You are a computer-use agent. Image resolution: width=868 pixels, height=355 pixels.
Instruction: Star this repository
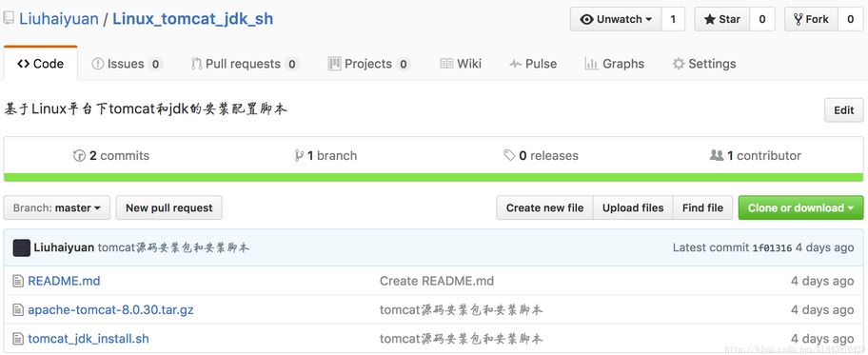[721, 19]
